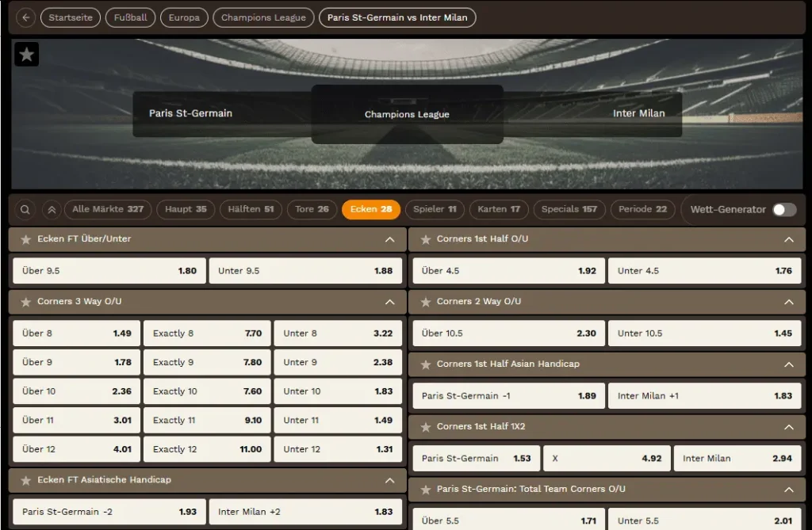This screenshot has height=530, width=812.
Task: Open the Alle Märkte 327 tab
Action: [x=108, y=210]
